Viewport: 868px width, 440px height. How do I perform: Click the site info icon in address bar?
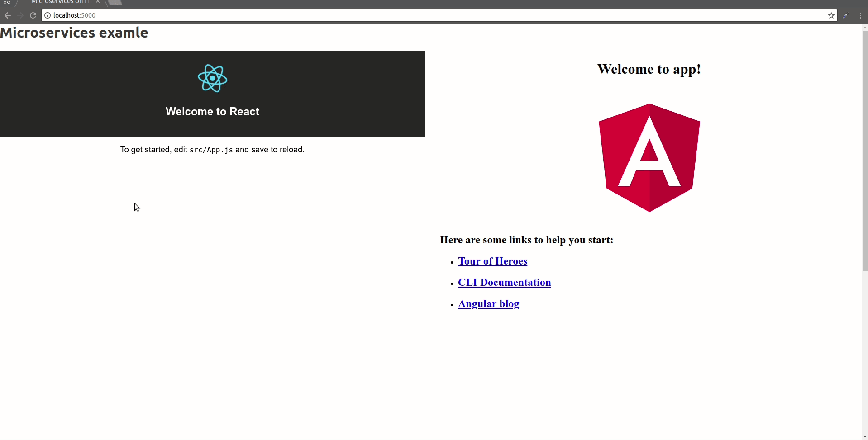coord(48,15)
